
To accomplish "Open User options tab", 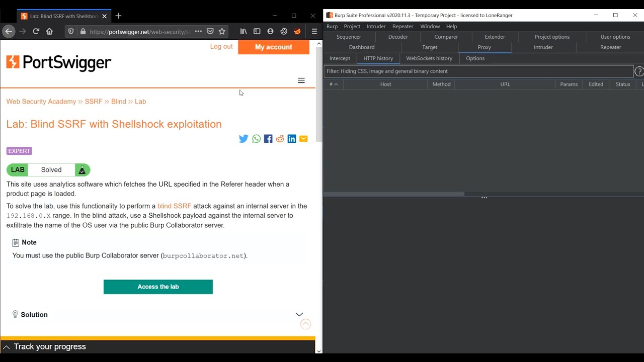I will coord(615,37).
